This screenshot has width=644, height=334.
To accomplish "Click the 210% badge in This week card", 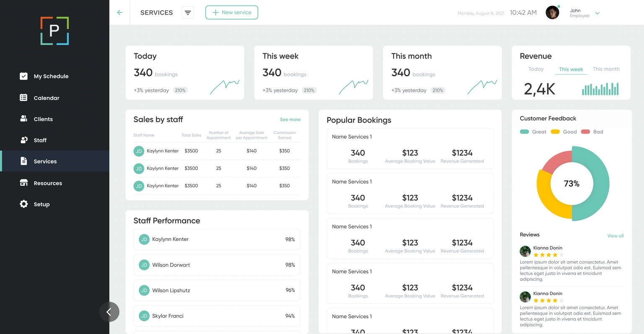I will pyautogui.click(x=309, y=90).
